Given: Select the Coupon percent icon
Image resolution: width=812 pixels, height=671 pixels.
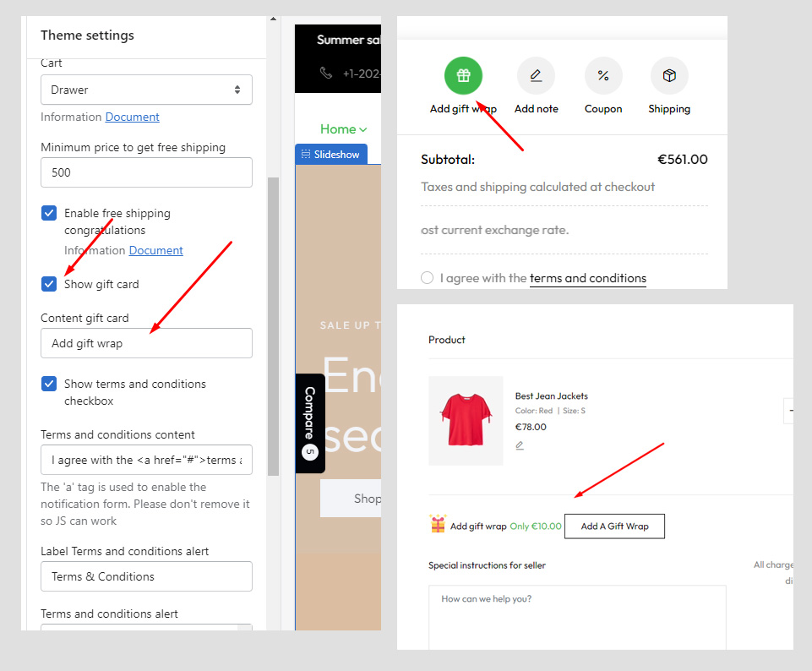Looking at the screenshot, I should tap(603, 75).
